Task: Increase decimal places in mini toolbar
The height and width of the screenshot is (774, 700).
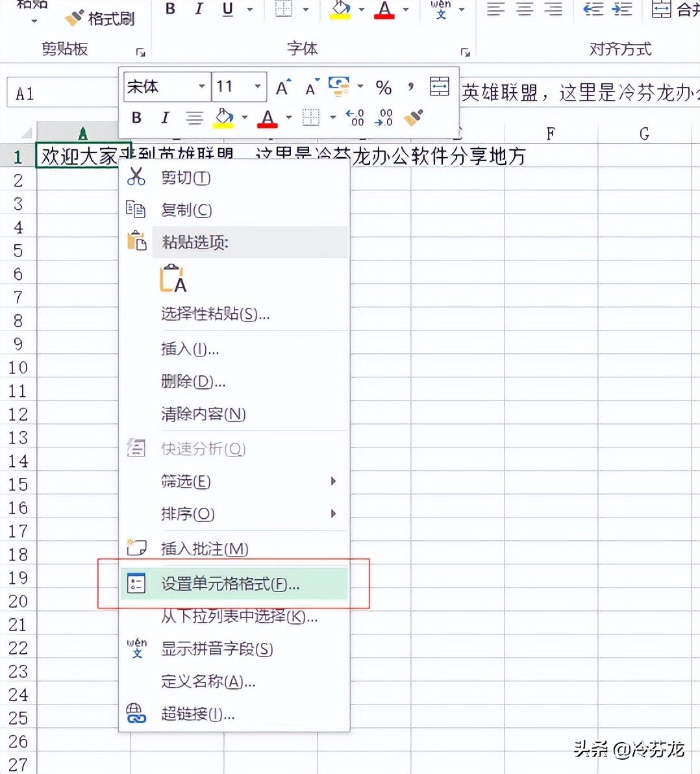Action: 355,118
